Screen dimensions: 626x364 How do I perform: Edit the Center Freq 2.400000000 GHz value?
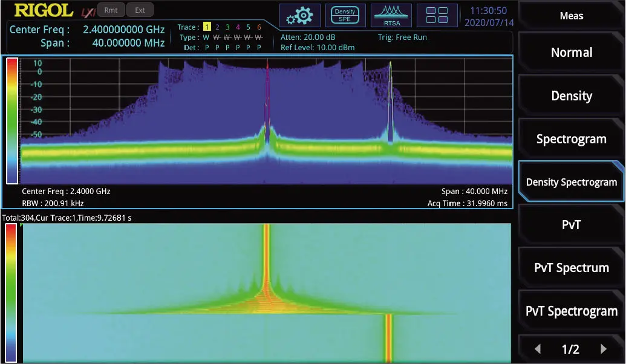pos(124,30)
